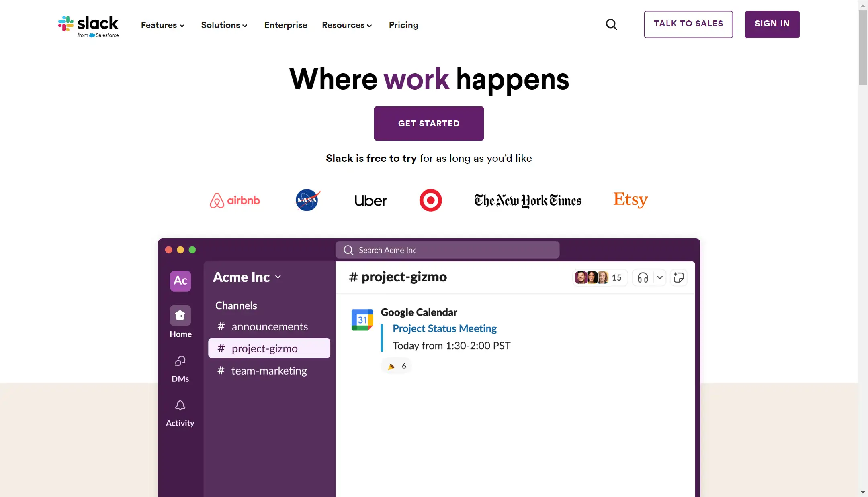
Task: Click the Slack logo
Action: 88,26
